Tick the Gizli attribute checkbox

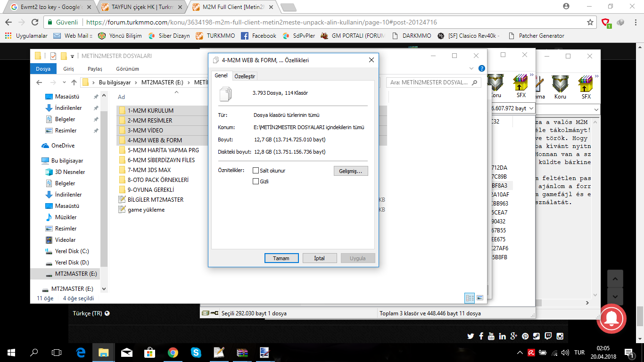[x=256, y=181]
